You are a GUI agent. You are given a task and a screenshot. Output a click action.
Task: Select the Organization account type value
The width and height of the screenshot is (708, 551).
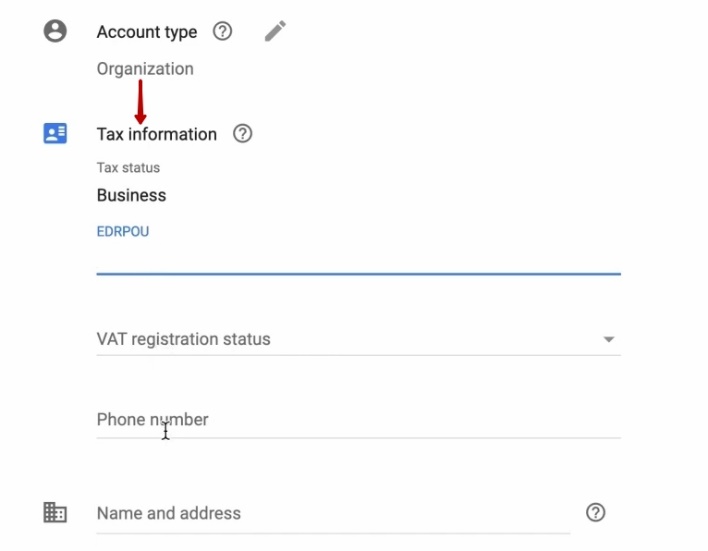(145, 69)
